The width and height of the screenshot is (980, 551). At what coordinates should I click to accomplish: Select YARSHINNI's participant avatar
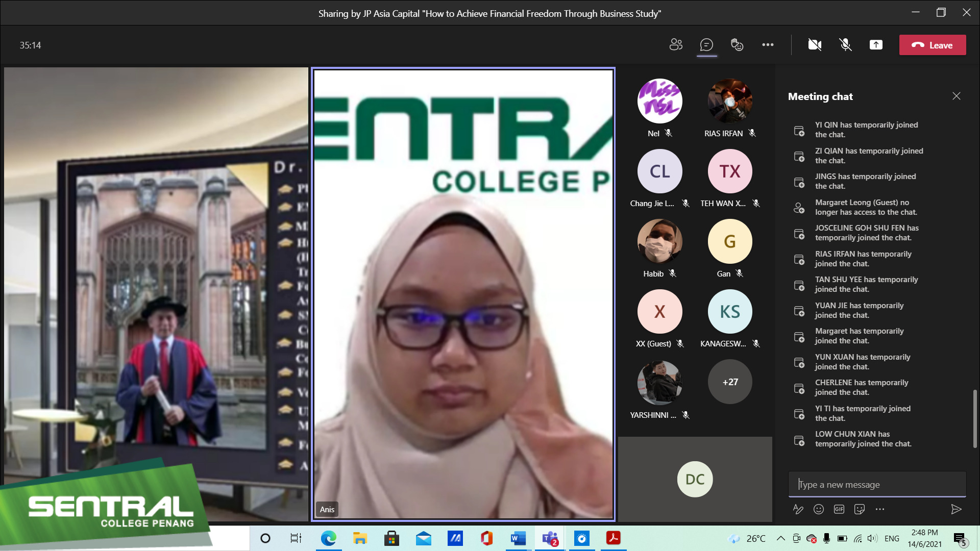tap(659, 382)
